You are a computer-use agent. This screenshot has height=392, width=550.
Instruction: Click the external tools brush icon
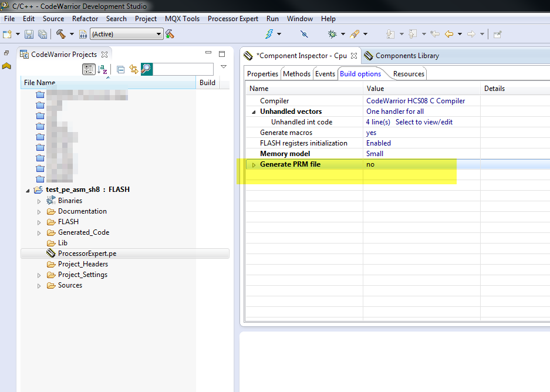[x=355, y=34]
